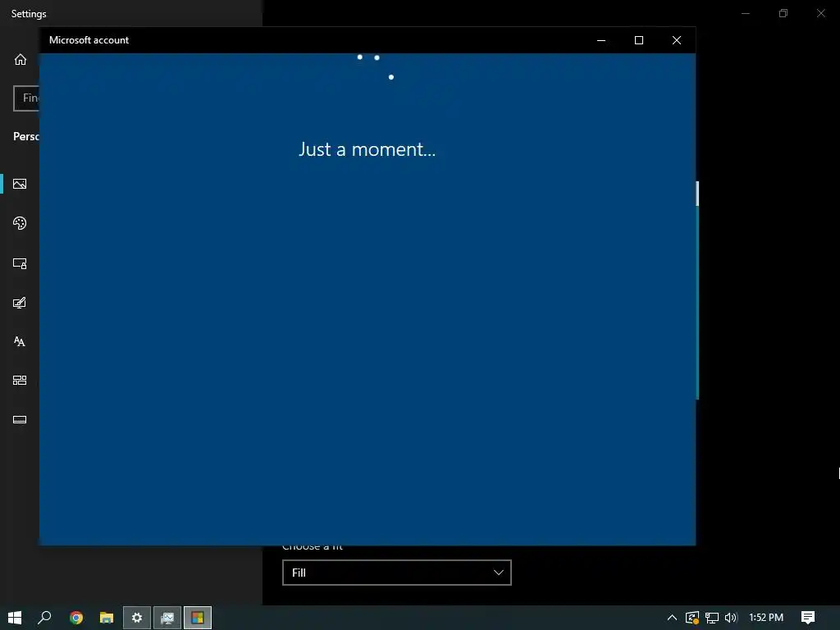Open Colors settings palette icon

tap(20, 223)
